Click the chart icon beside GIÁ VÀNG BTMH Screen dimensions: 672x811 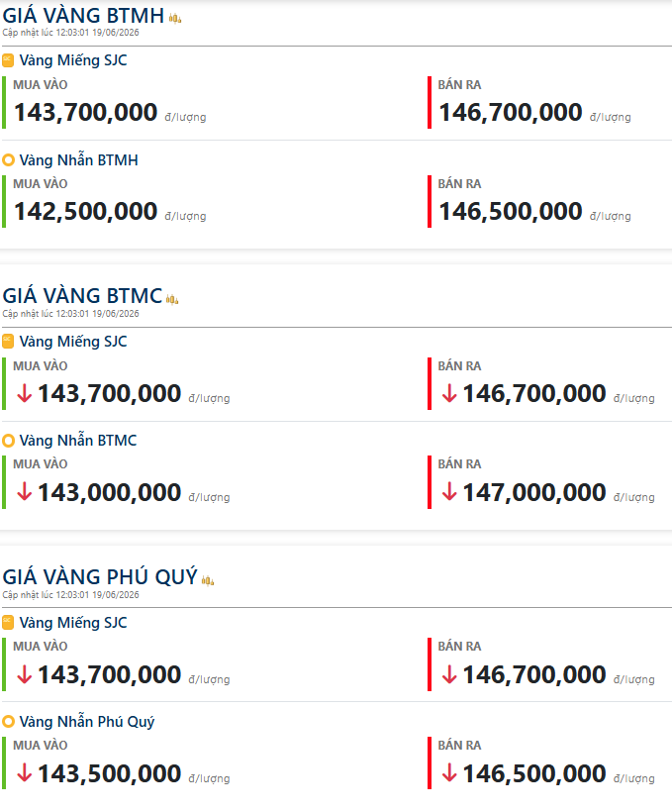(175, 19)
